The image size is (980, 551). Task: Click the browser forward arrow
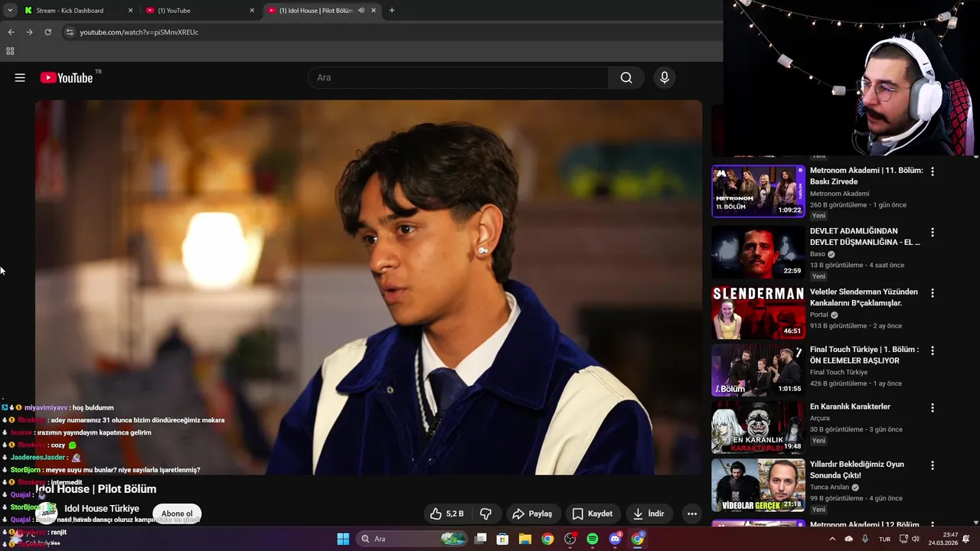29,32
